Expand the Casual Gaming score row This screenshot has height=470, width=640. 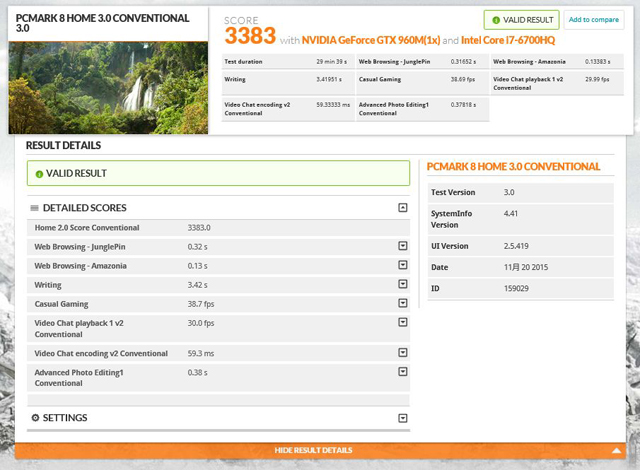(402, 303)
